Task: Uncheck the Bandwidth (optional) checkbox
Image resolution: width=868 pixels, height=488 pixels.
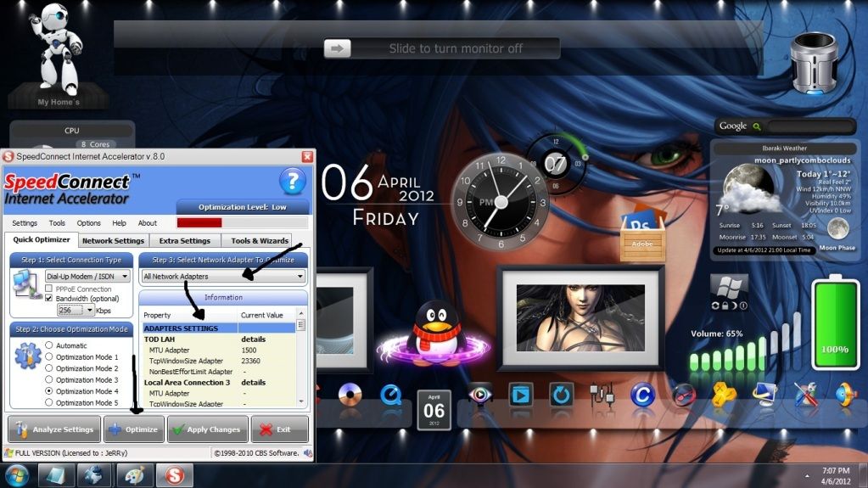Action: [x=48, y=299]
